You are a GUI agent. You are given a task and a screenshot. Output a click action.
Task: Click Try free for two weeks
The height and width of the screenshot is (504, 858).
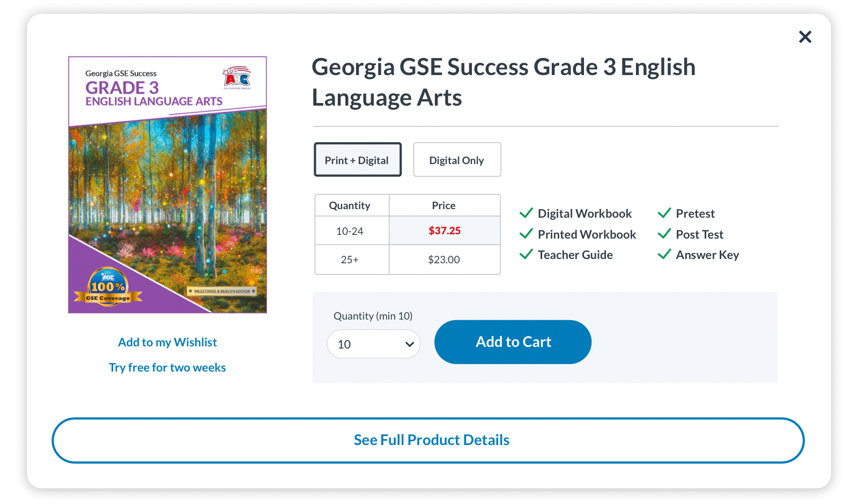click(x=167, y=367)
